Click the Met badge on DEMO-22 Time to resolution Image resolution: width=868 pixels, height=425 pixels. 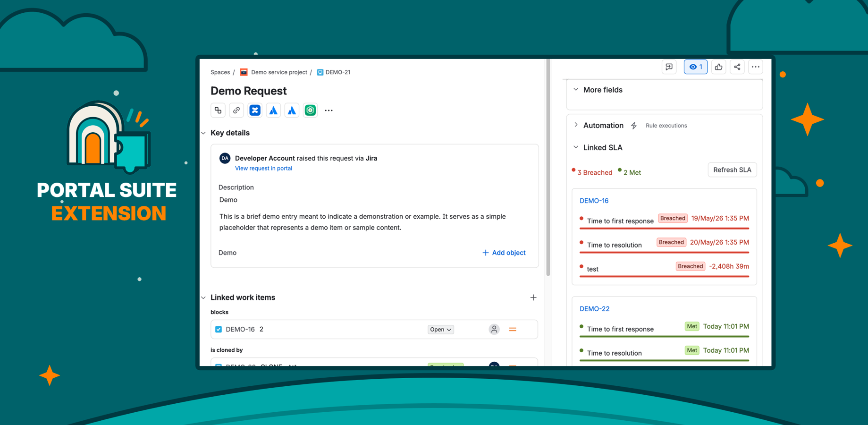click(692, 350)
